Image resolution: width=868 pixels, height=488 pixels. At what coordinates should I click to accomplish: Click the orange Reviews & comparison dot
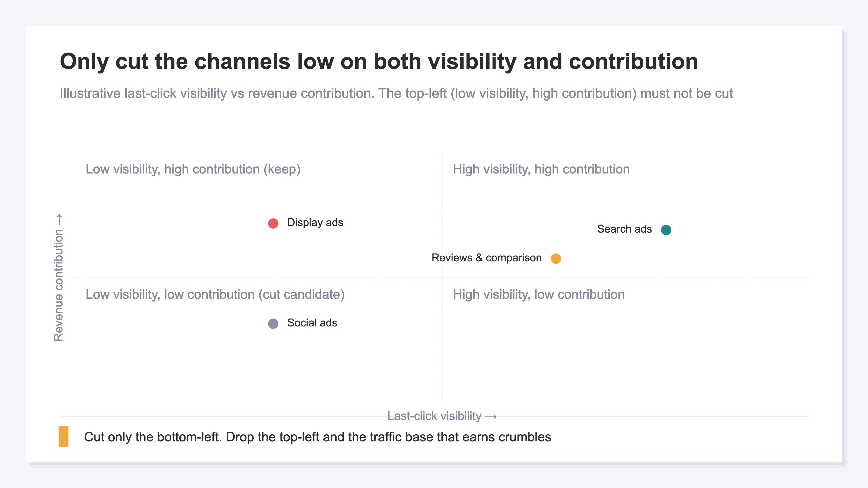556,258
